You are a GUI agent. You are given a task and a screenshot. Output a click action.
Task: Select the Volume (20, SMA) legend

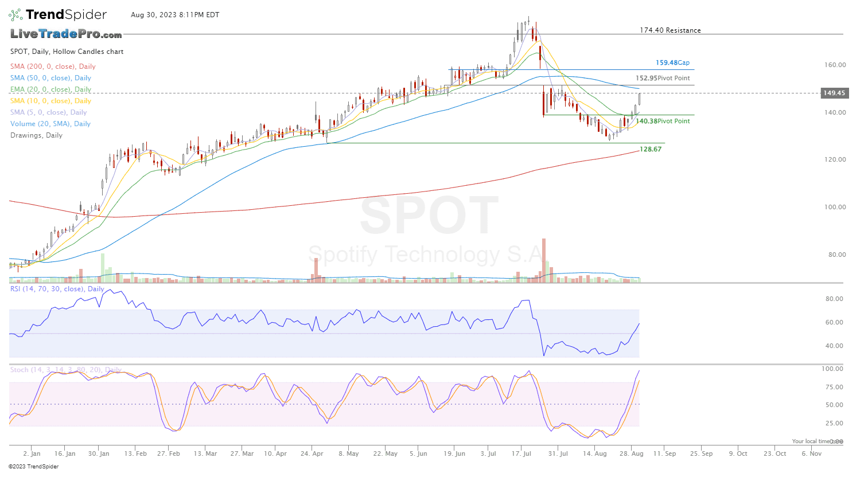pos(50,124)
